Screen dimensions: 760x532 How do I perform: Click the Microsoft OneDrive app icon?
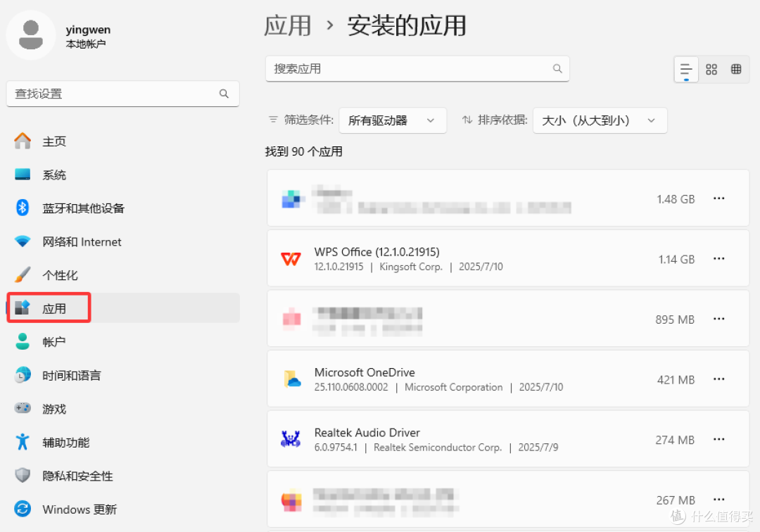(291, 379)
